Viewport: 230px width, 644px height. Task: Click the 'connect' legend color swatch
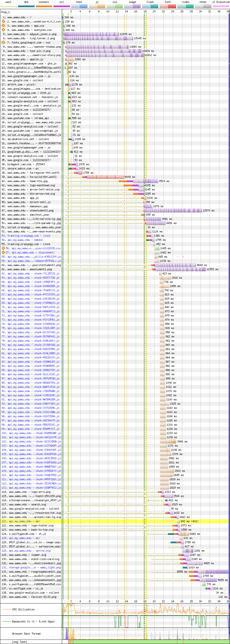[44, 6]
